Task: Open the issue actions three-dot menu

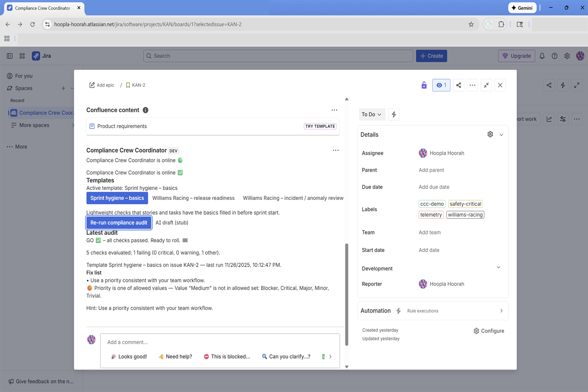Action: (x=472, y=85)
